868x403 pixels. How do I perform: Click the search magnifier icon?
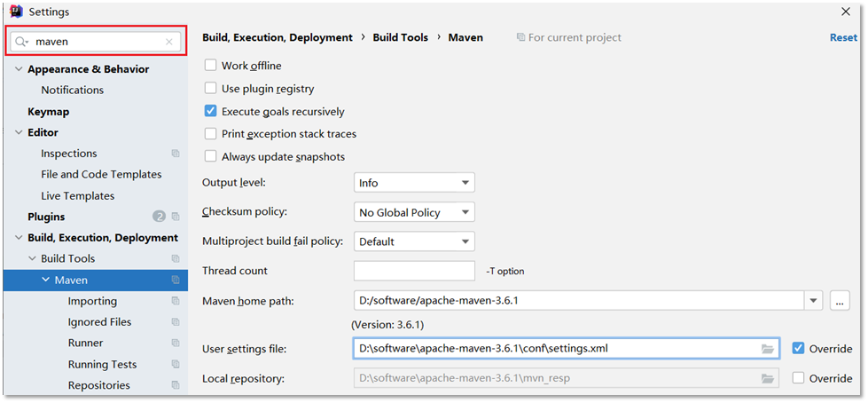[21, 42]
